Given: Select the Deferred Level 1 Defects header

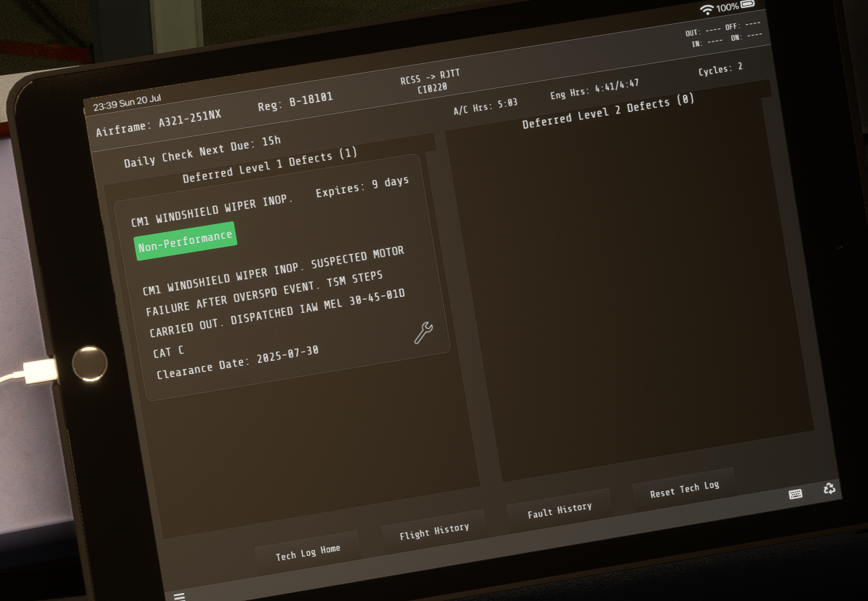Looking at the screenshot, I should coord(270,166).
